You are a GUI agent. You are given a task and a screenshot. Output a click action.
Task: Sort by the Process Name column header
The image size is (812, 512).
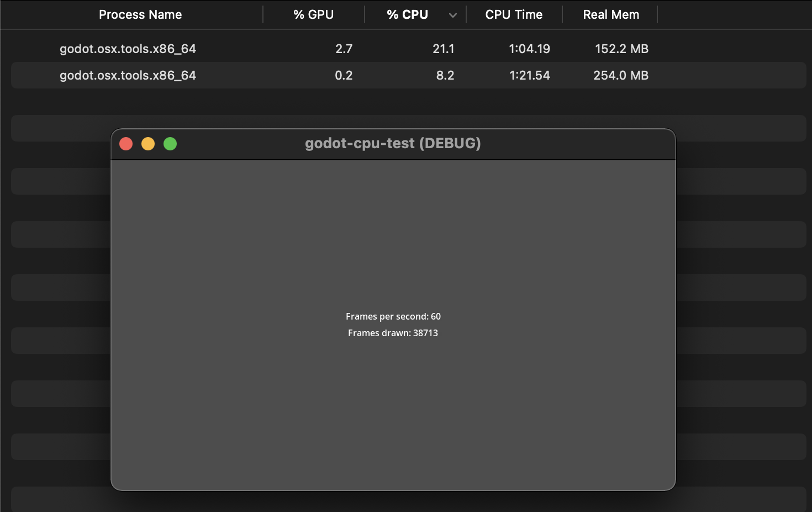tap(140, 14)
